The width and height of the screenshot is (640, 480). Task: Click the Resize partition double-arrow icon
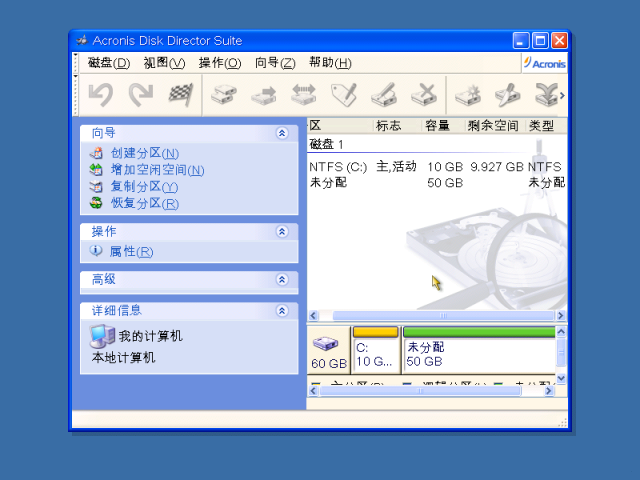tap(304, 95)
